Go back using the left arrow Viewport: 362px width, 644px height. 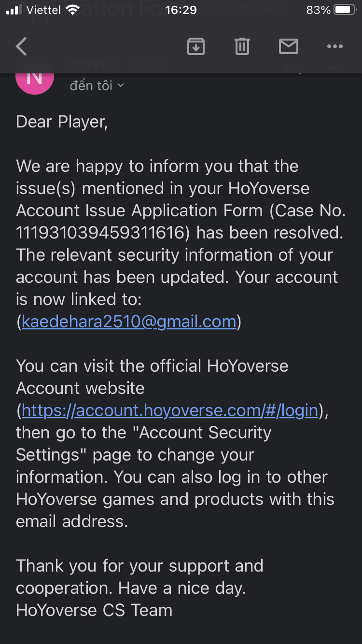tap(21, 47)
